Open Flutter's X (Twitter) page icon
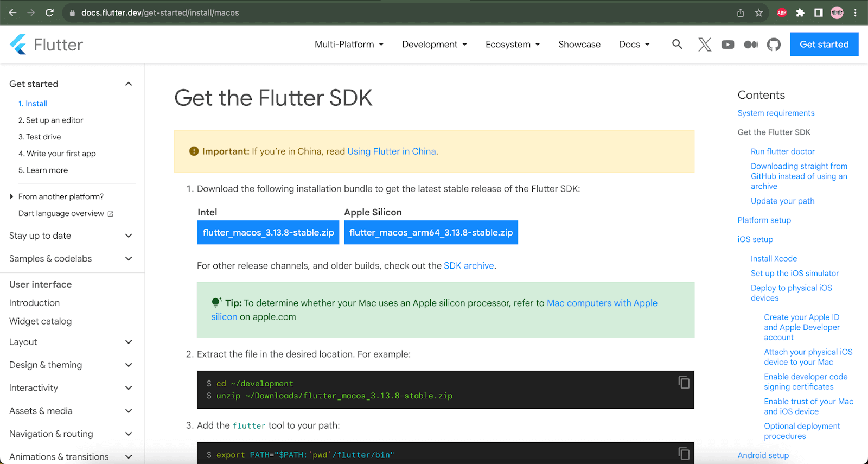 [704, 45]
